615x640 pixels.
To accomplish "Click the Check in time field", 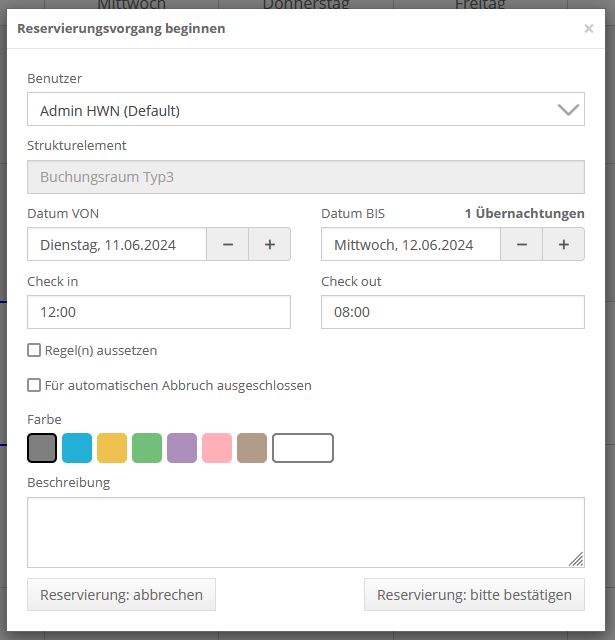I will point(158,312).
